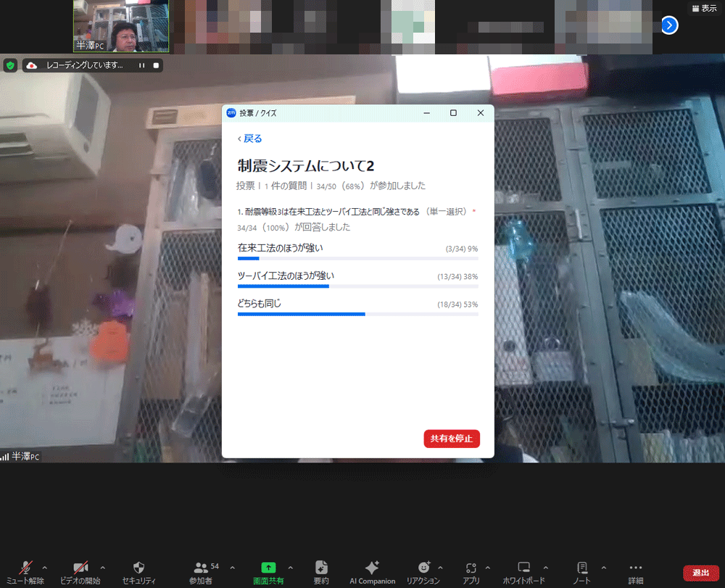This screenshot has width=725, height=588.
Task: Open the Whiteboard icon
Action: coord(523,568)
